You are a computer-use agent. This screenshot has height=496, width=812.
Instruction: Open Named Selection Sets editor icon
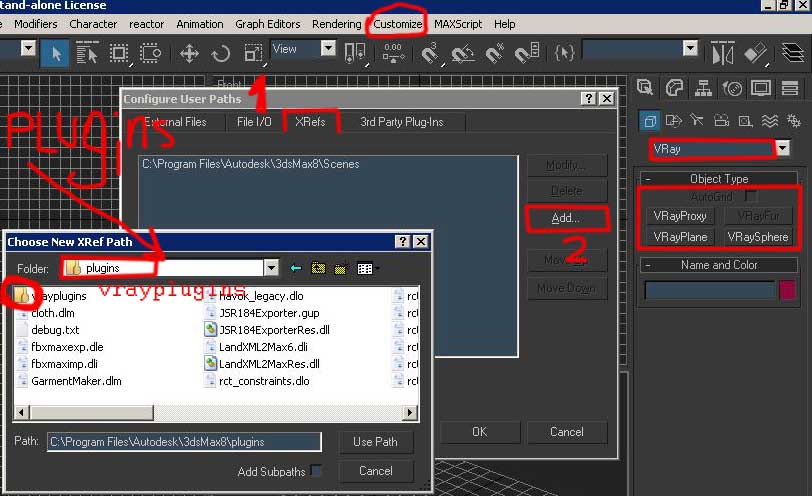[x=564, y=53]
